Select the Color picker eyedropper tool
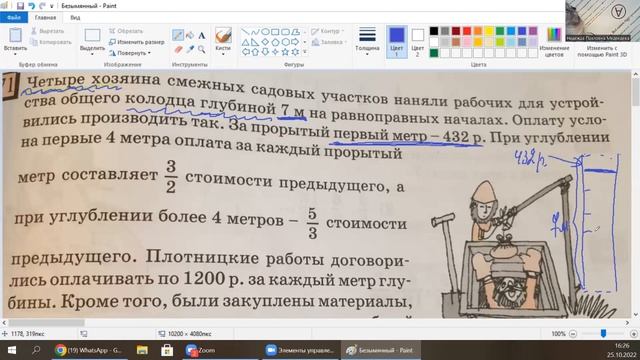This screenshot has height=360, width=640. pos(190,49)
